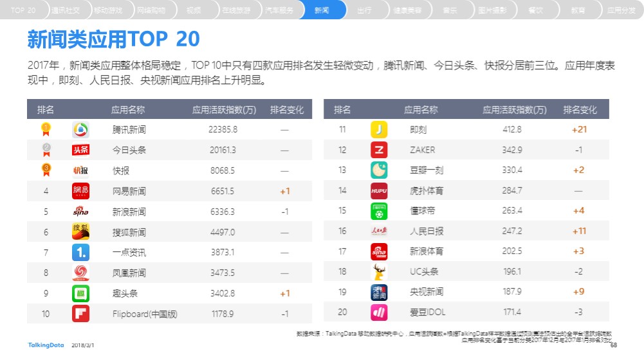Click the 新闻类应用TOP 20 heading
The height and width of the screenshot is (362, 644).
pos(113,39)
